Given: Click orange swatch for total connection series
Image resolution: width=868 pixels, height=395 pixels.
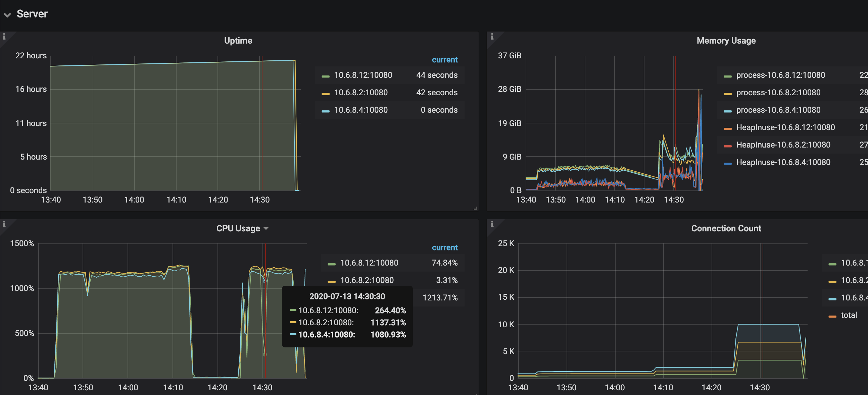Looking at the screenshot, I should pos(832,317).
